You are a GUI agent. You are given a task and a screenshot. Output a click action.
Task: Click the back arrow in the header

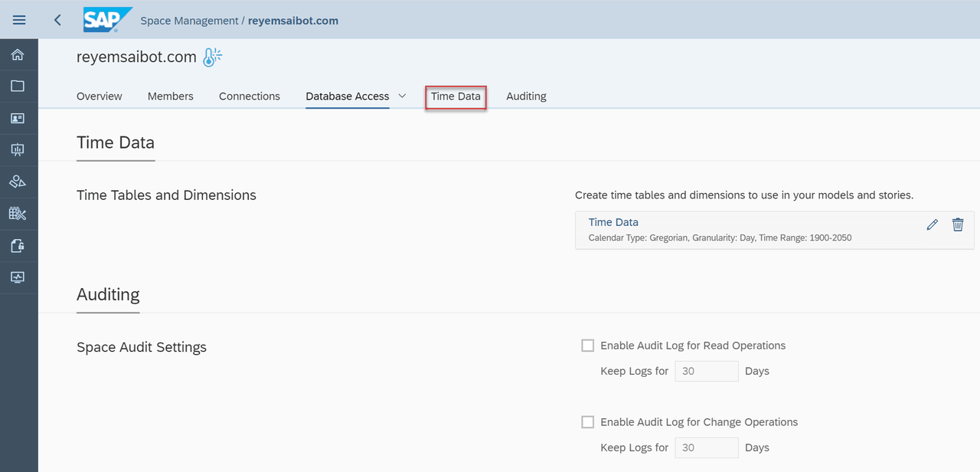tap(57, 20)
